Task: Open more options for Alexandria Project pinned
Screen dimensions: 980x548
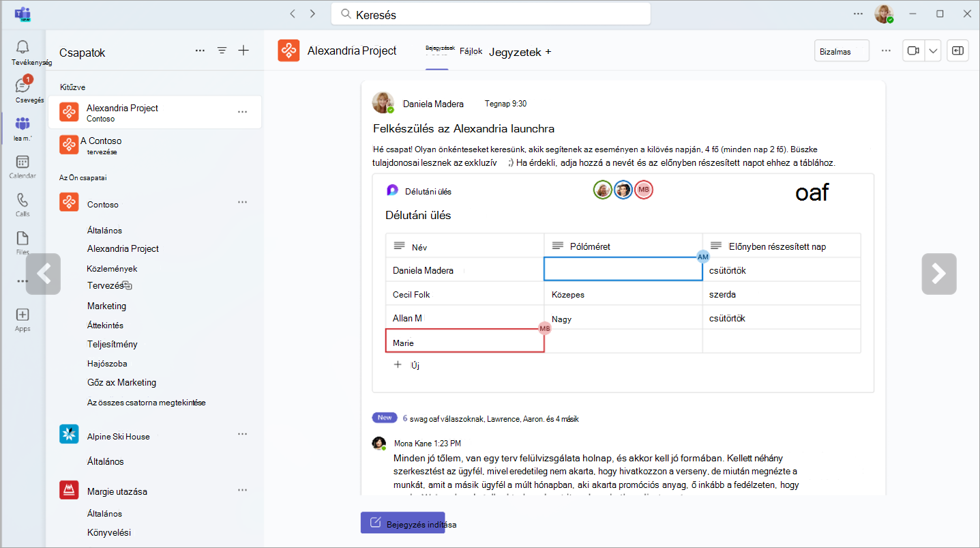Action: click(x=242, y=112)
